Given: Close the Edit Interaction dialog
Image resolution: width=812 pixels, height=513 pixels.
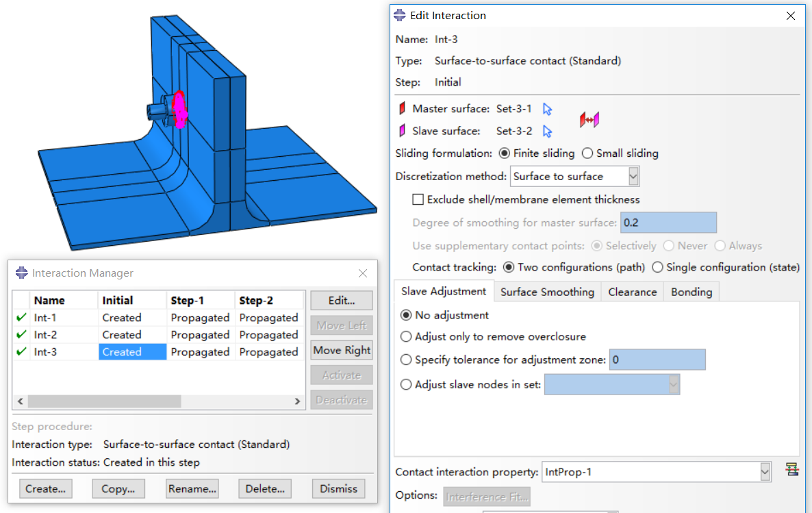Looking at the screenshot, I should 790,16.
